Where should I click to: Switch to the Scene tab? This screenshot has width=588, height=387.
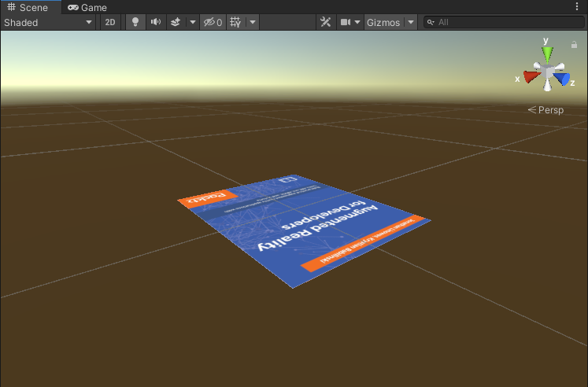31,8
